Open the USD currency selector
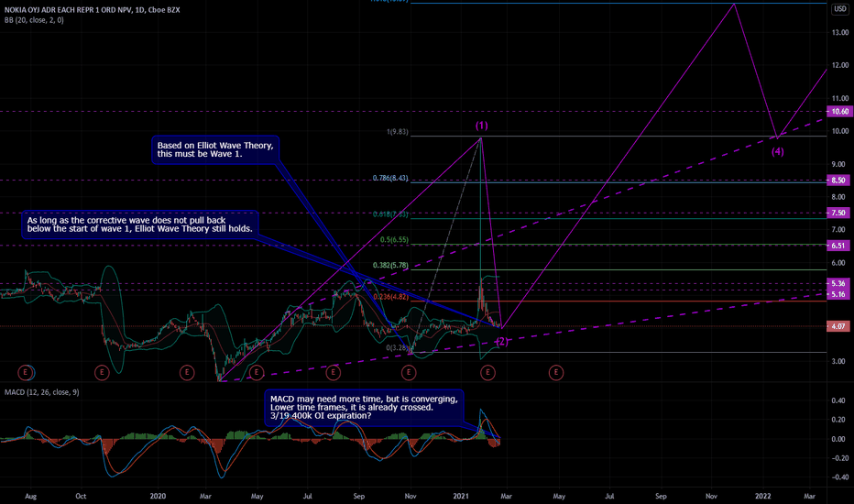The height and width of the screenshot is (504, 854). [840, 9]
